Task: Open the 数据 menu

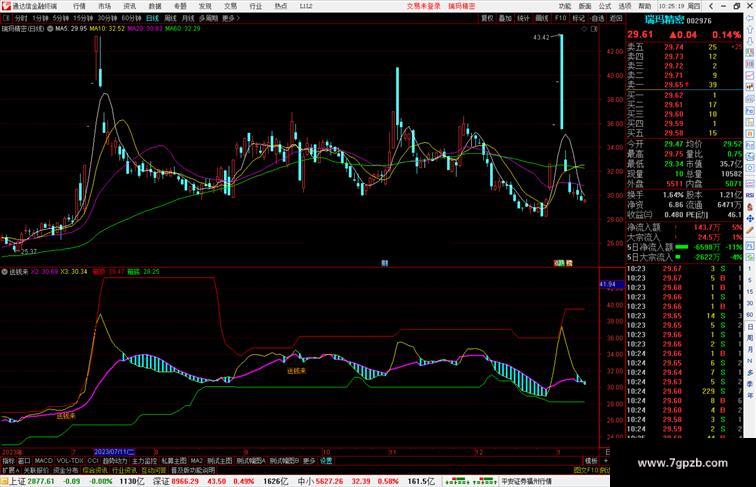Action: [155, 6]
